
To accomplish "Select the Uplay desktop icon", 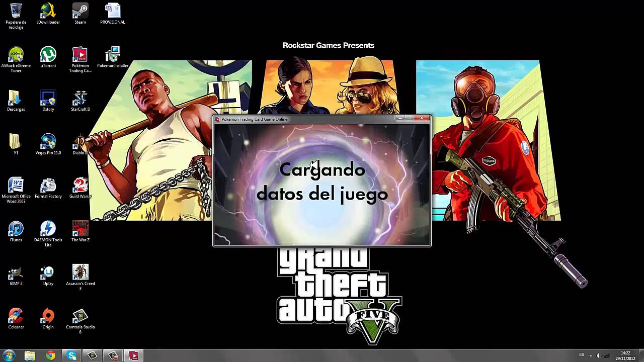I will (48, 275).
